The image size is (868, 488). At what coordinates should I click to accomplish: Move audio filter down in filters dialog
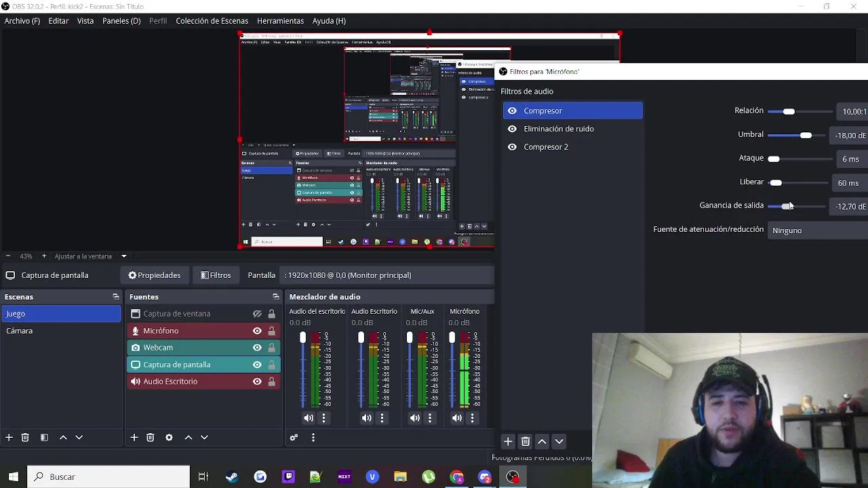559,441
